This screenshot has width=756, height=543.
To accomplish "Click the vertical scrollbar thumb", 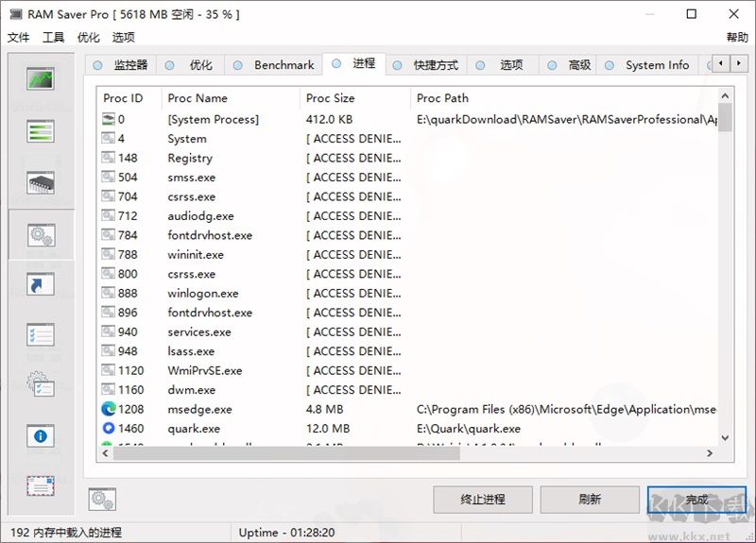I will 725,117.
